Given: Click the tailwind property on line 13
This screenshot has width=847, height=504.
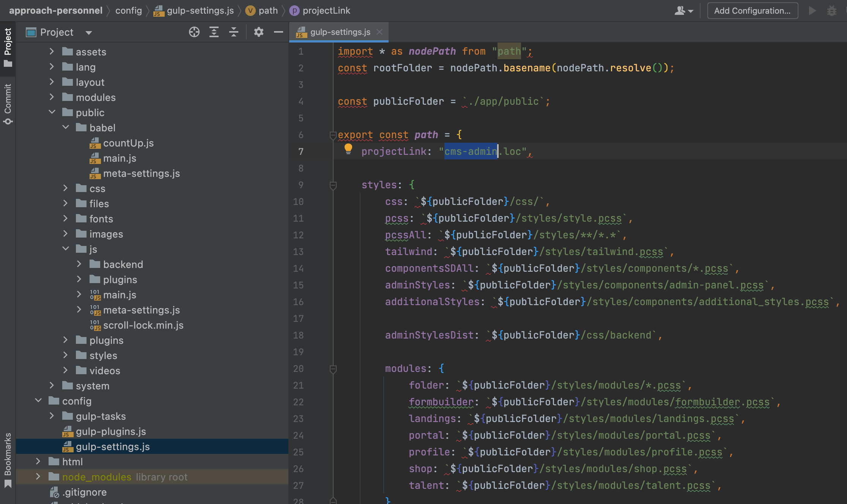Looking at the screenshot, I should [x=409, y=252].
